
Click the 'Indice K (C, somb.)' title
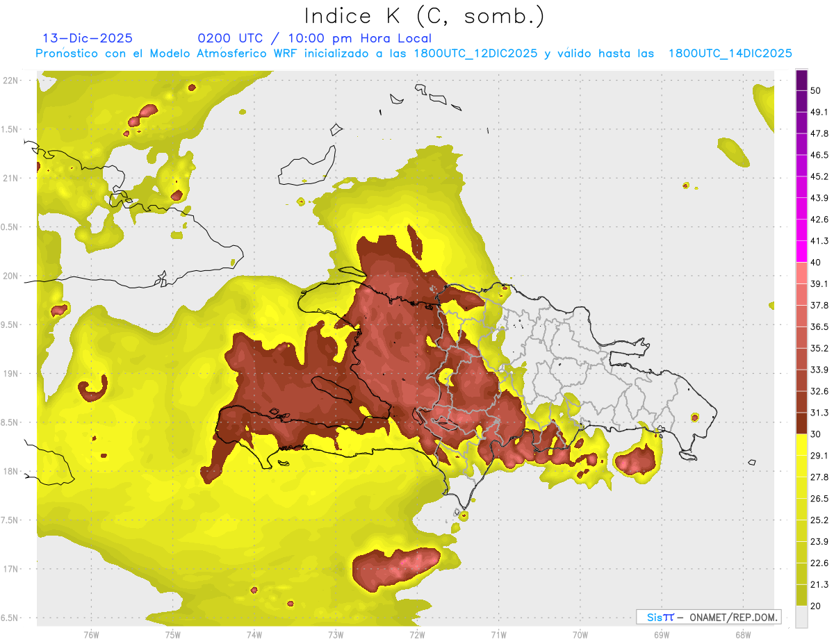[424, 17]
